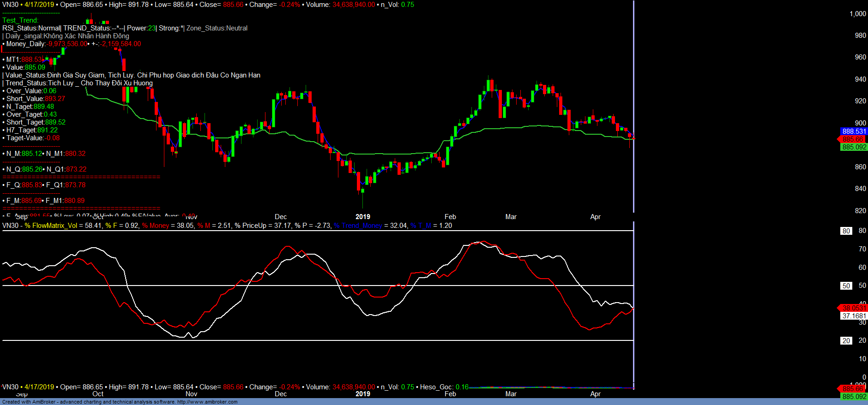Click the Apr label on the bottom time axis
This screenshot has height=405, width=868.
pyautogui.click(x=595, y=394)
